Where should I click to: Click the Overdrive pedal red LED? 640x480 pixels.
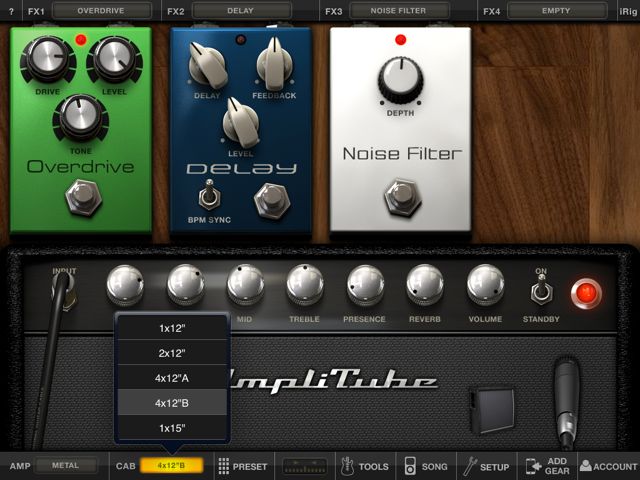81,40
